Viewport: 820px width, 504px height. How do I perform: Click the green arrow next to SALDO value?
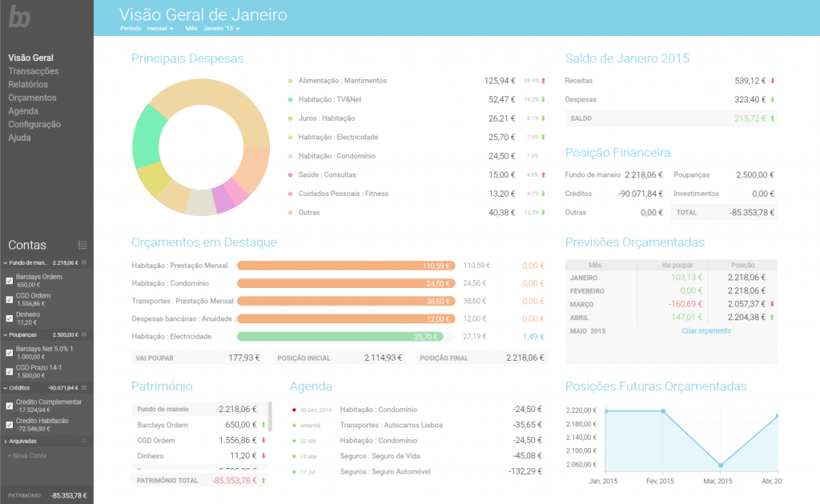tap(773, 118)
